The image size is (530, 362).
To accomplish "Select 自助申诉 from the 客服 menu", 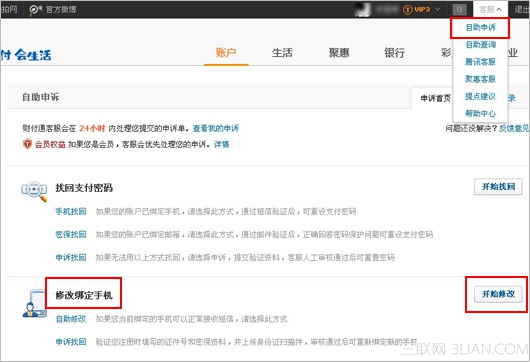I will click(480, 27).
